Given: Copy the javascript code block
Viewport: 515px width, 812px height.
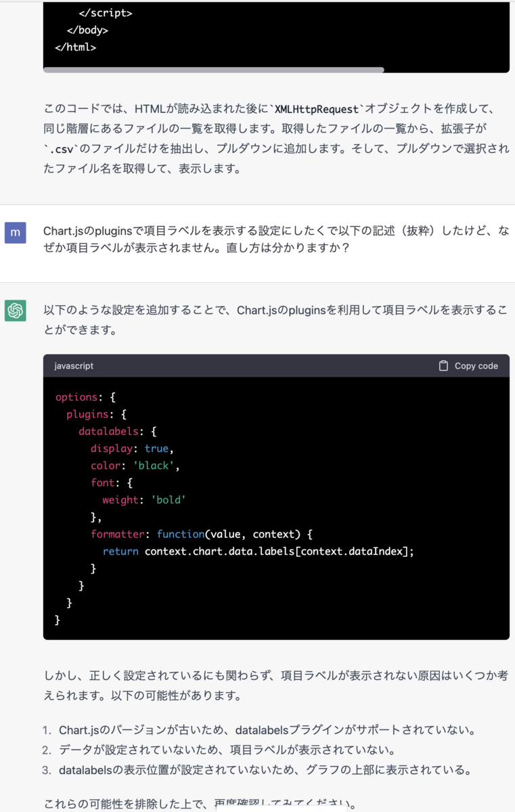Looking at the screenshot, I should (468, 365).
